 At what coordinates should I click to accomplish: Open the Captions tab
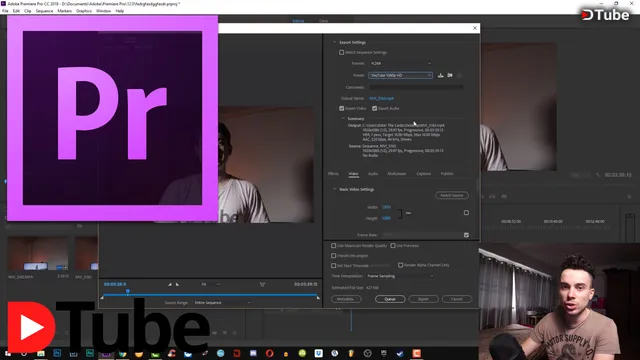coord(423,174)
